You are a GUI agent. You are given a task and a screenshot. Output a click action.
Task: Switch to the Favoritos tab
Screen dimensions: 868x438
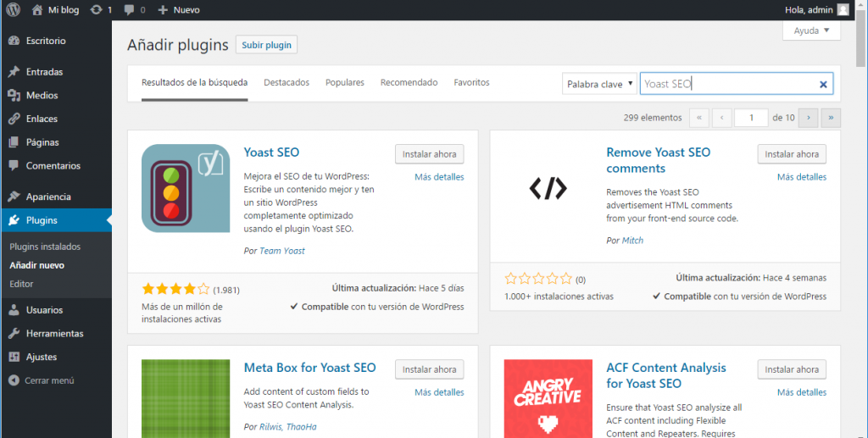coord(471,82)
